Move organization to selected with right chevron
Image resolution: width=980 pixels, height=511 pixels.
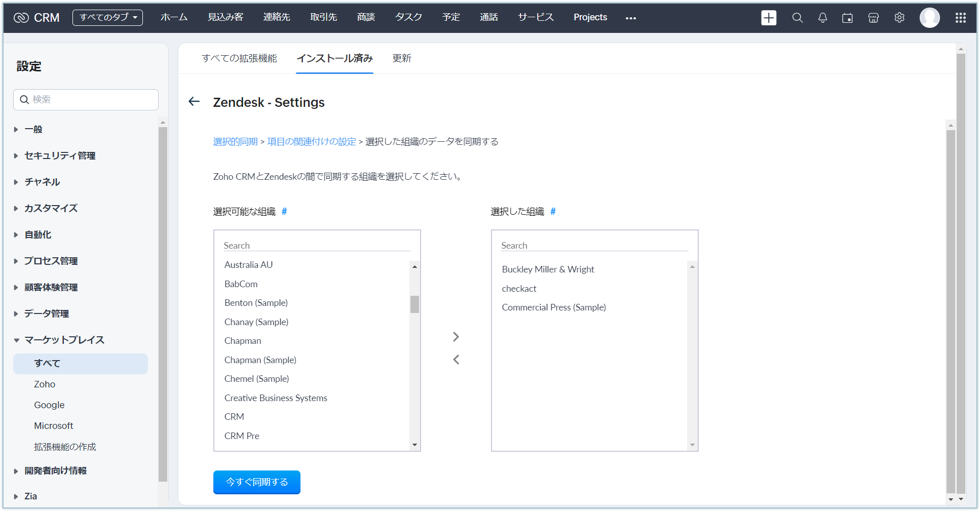click(456, 337)
